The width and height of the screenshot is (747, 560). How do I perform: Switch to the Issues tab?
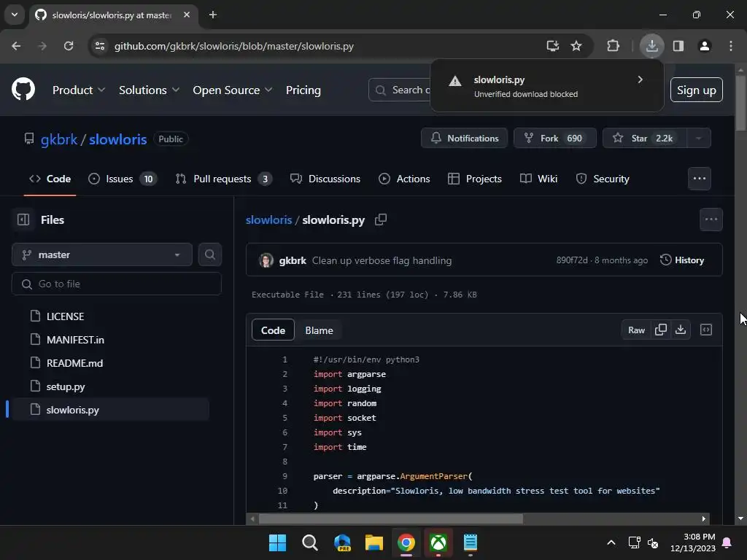coord(123,179)
